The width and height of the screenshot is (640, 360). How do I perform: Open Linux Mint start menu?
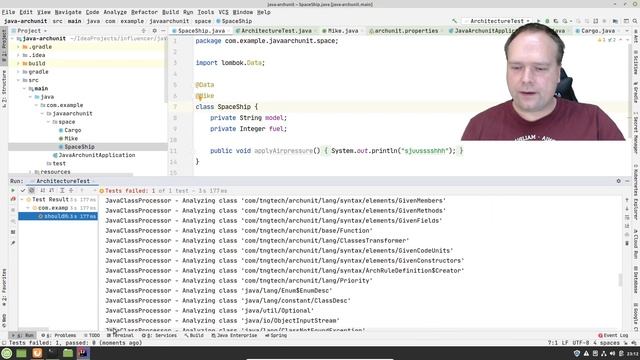pos(7,353)
